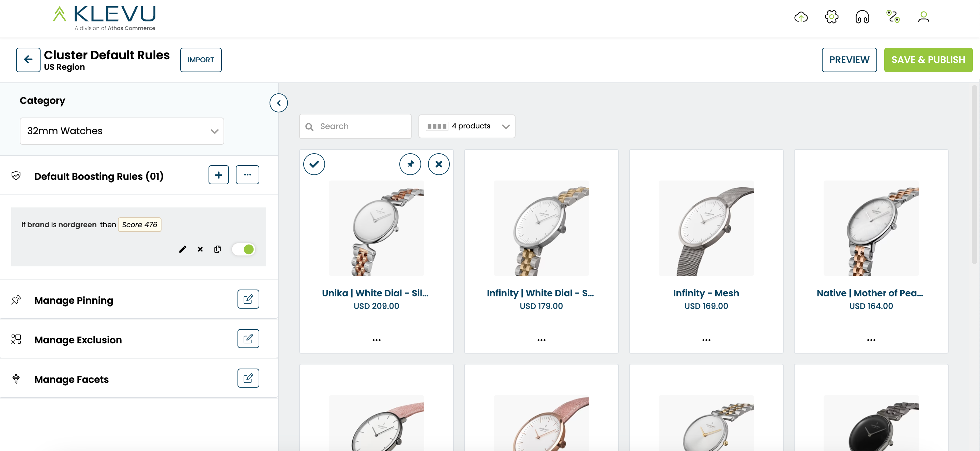
Task: Open more options for Infinity Mesh card
Action: [706, 340]
